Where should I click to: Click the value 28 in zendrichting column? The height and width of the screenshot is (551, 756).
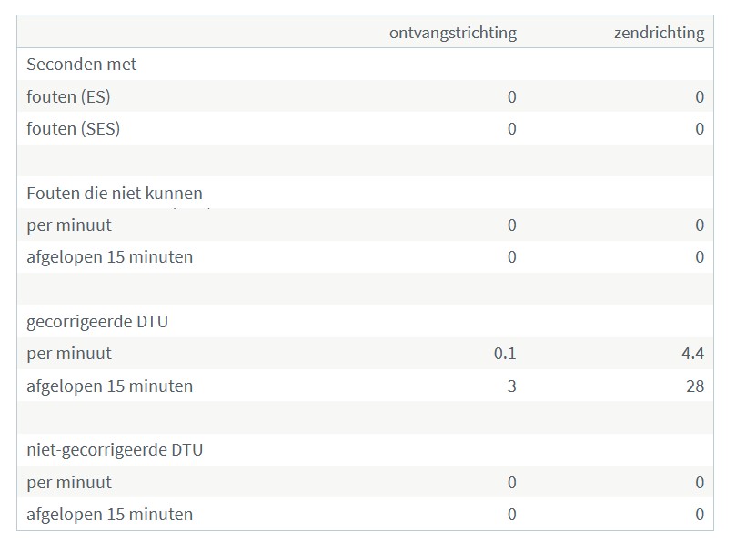[x=695, y=386]
